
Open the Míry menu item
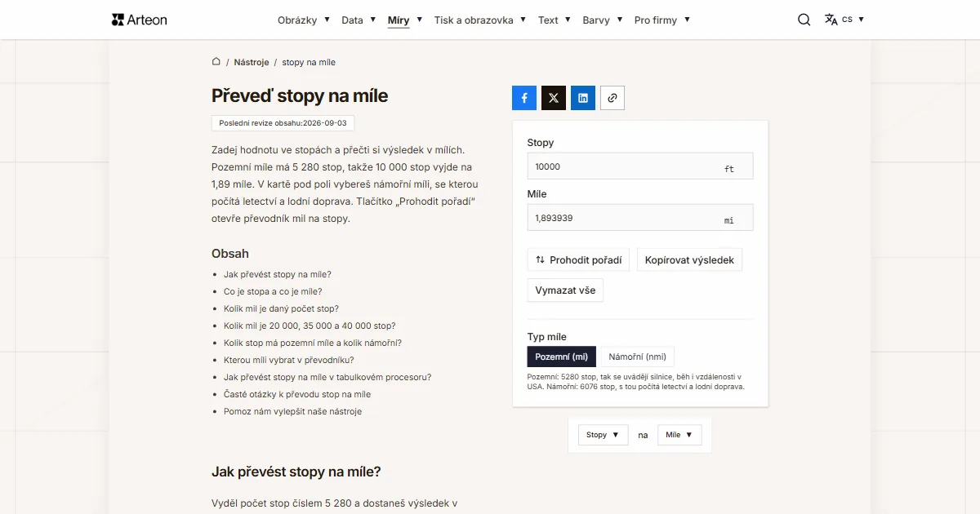(399, 20)
